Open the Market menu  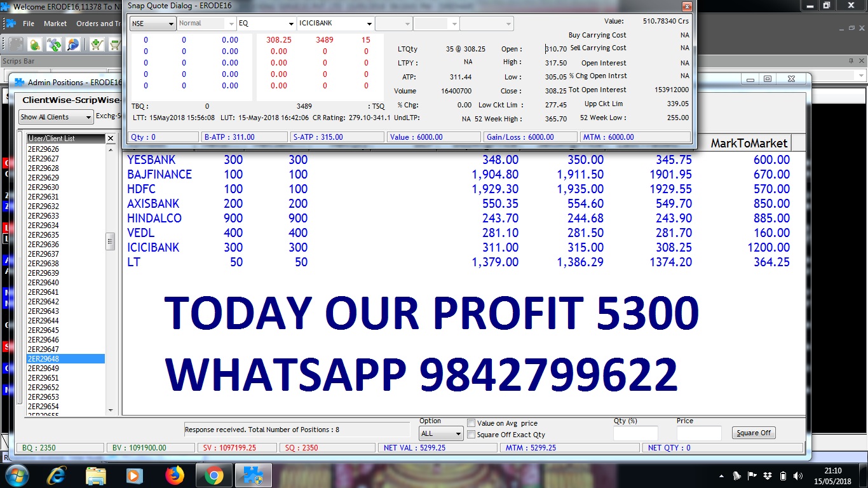(x=55, y=24)
